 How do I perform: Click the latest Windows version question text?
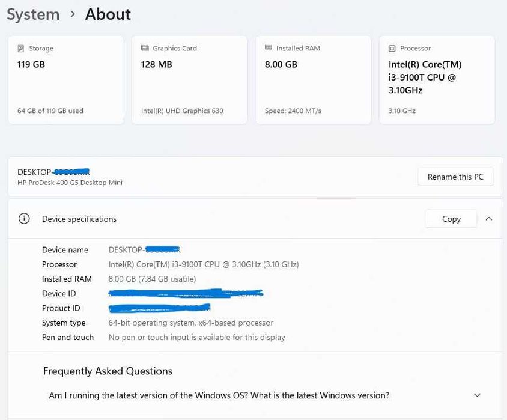[219, 395]
